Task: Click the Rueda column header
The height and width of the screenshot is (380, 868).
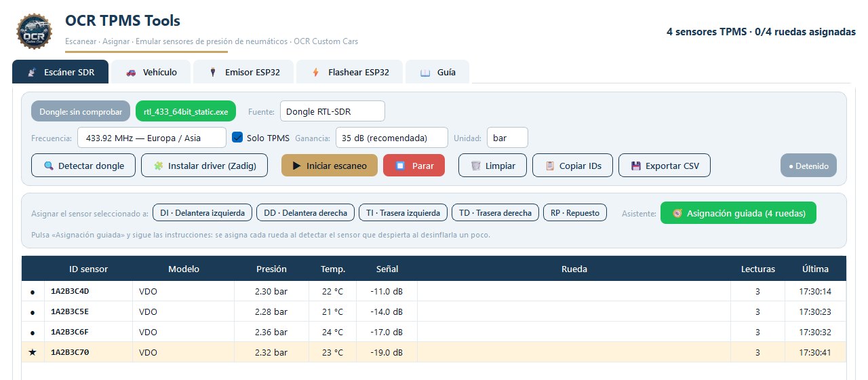Action: [574, 269]
